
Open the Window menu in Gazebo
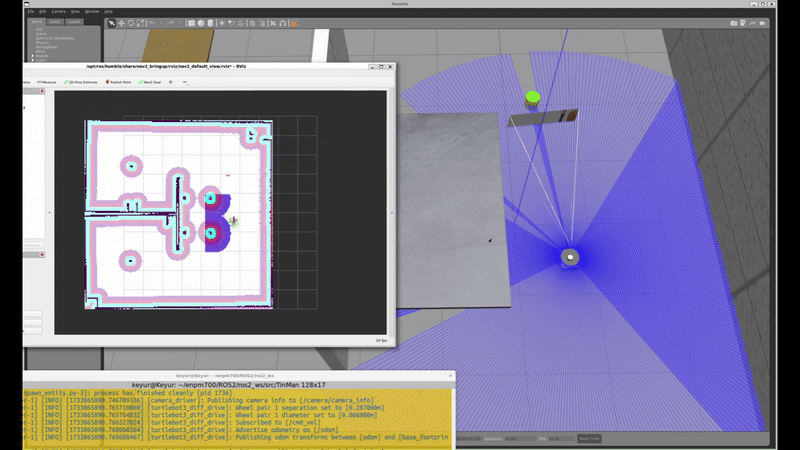[92, 11]
